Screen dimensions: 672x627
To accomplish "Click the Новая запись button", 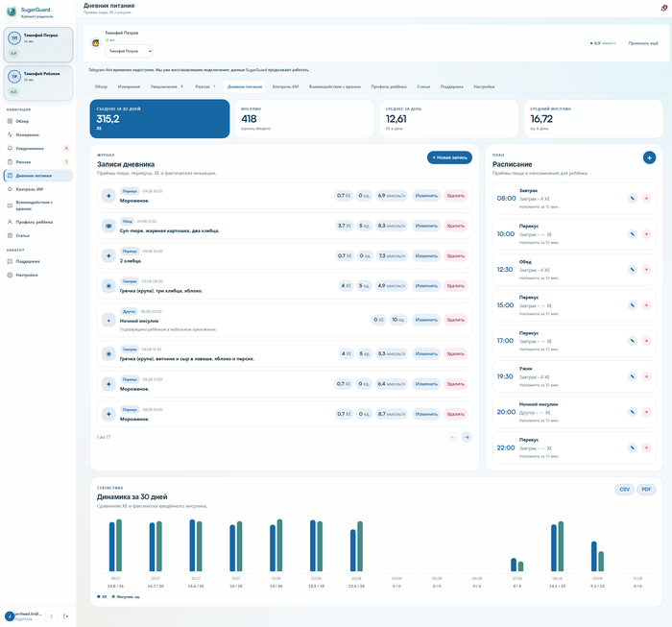I will (x=449, y=157).
